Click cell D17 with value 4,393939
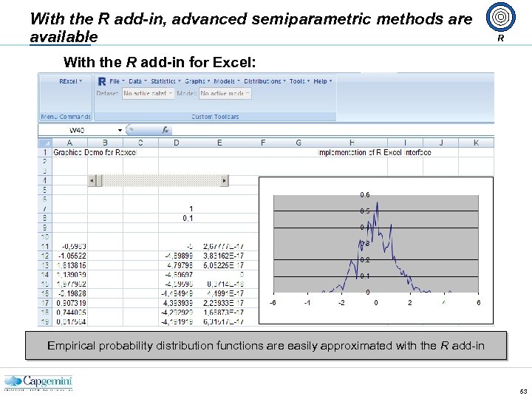The width and height of the screenshot is (532, 399). point(177,303)
